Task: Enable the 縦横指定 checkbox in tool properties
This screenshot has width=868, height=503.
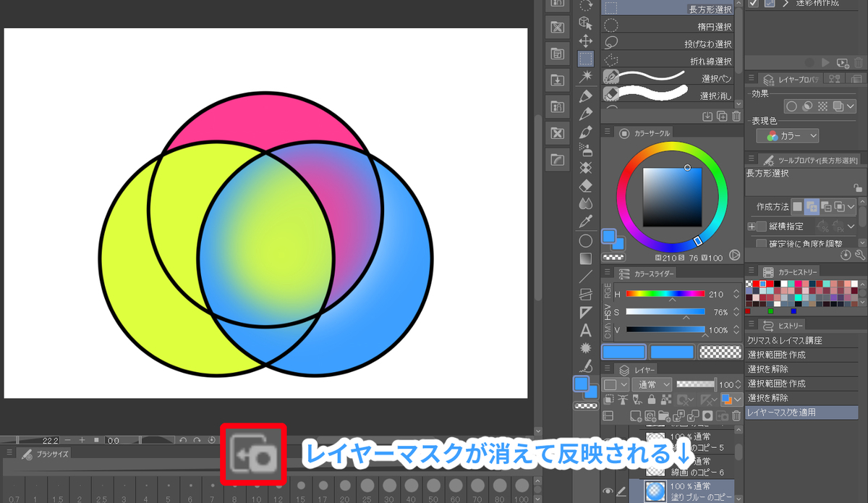Action: click(761, 226)
